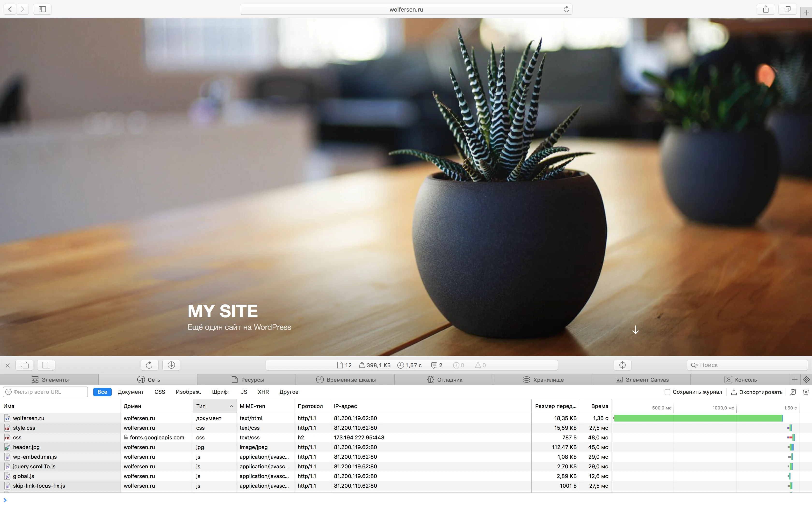Clear network items with trash icon
812x507 pixels.
pyautogui.click(x=806, y=392)
